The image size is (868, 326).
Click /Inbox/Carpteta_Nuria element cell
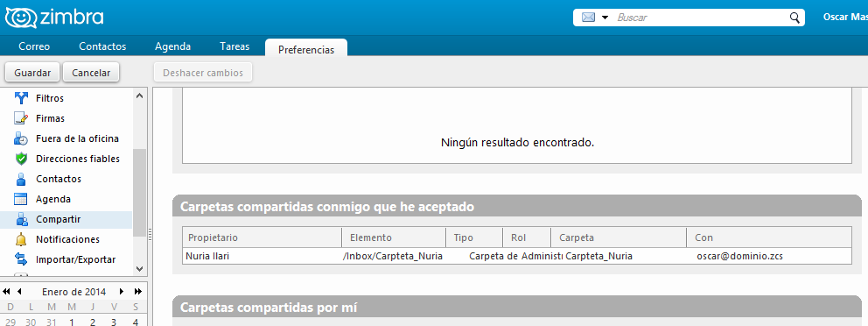tap(393, 256)
